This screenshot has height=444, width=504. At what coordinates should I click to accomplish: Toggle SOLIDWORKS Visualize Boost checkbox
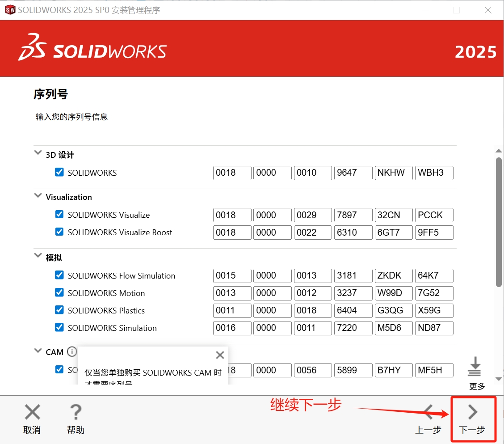coord(59,232)
